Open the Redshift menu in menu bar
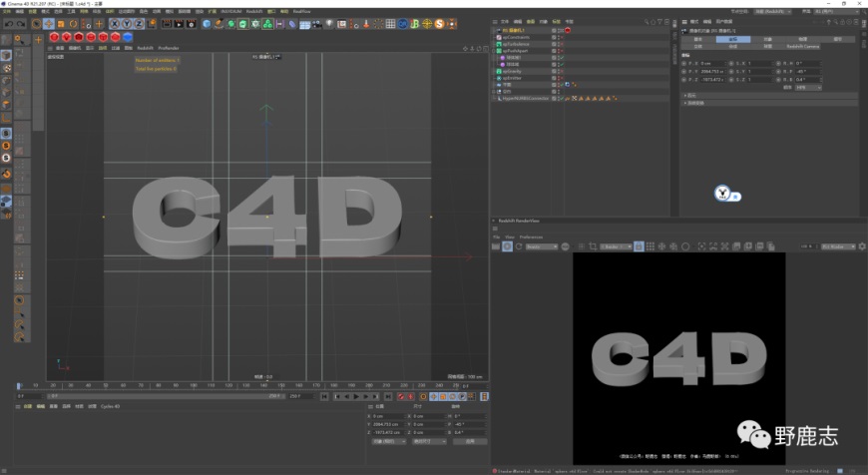The width and height of the screenshot is (868, 475). [x=254, y=12]
